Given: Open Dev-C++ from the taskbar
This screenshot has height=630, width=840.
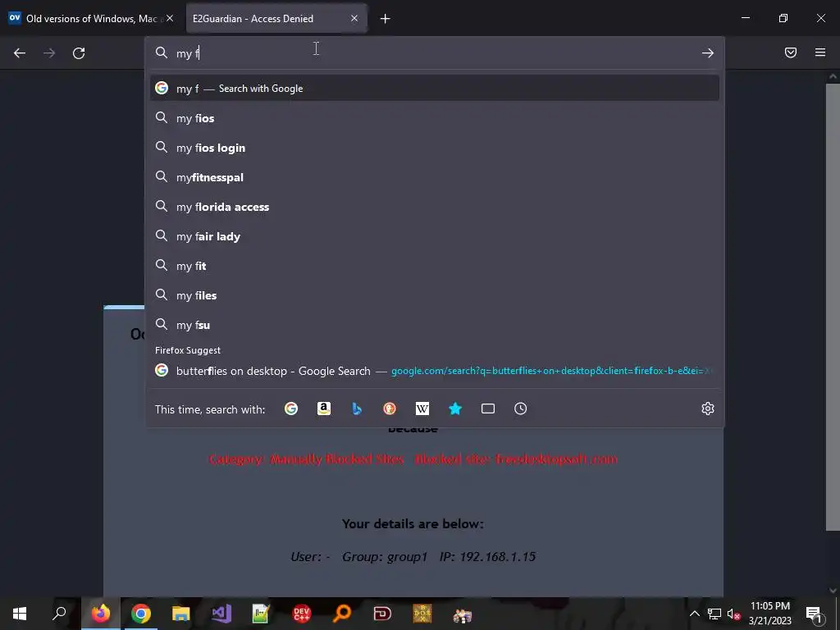Looking at the screenshot, I should tap(302, 614).
